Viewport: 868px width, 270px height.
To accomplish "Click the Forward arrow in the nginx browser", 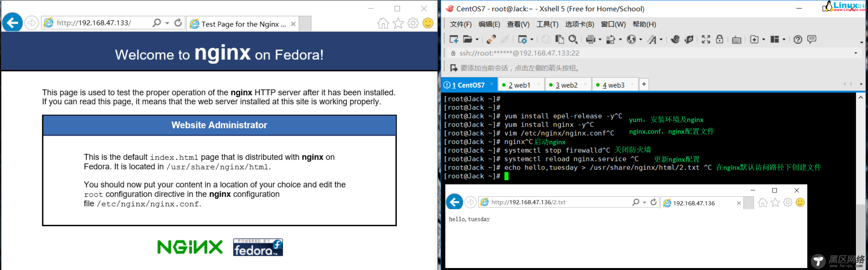I will [32, 23].
